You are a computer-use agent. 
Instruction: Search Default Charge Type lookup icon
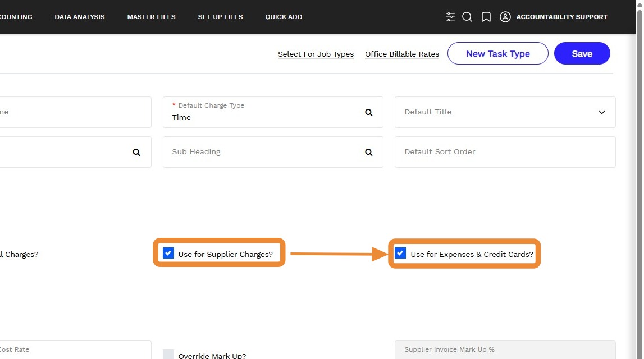[369, 112]
